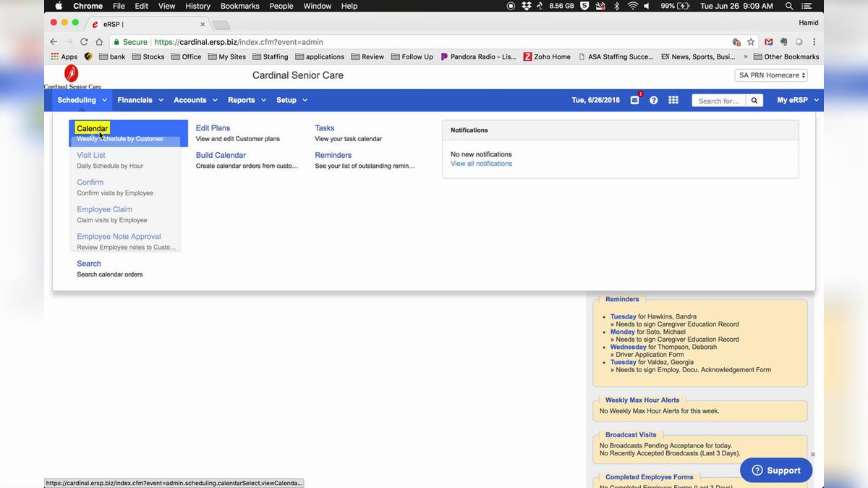Open the Reports menu
Image resolution: width=868 pixels, height=488 pixels.
tap(247, 100)
